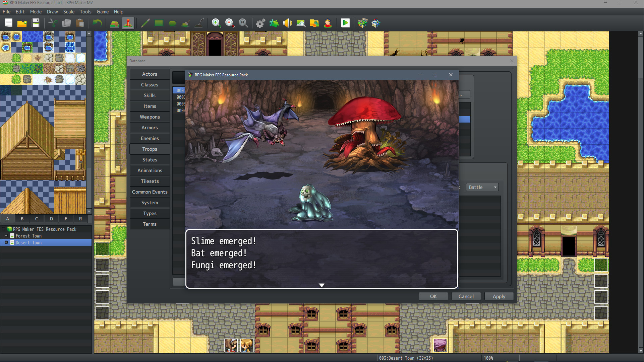Switch to tileset palette tab B
The image size is (644, 362).
(x=22, y=219)
